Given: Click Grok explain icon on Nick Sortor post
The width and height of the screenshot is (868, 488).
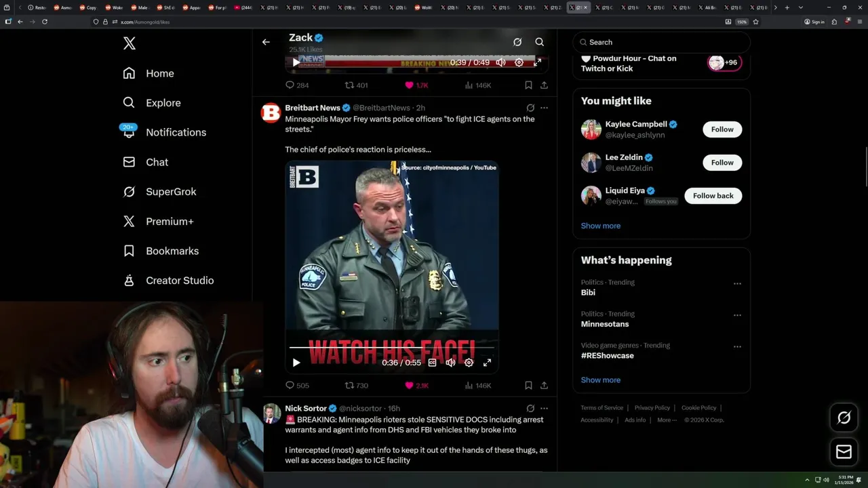Looking at the screenshot, I should [530, 409].
